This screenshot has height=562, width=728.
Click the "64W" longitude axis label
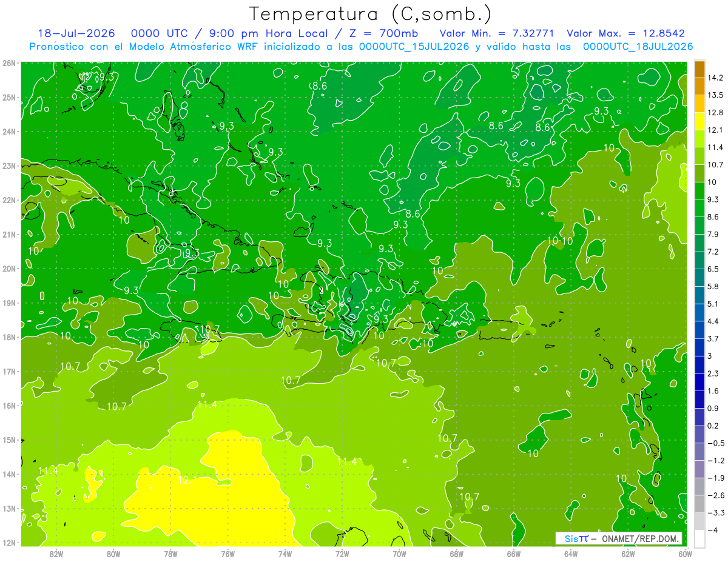[571, 554]
